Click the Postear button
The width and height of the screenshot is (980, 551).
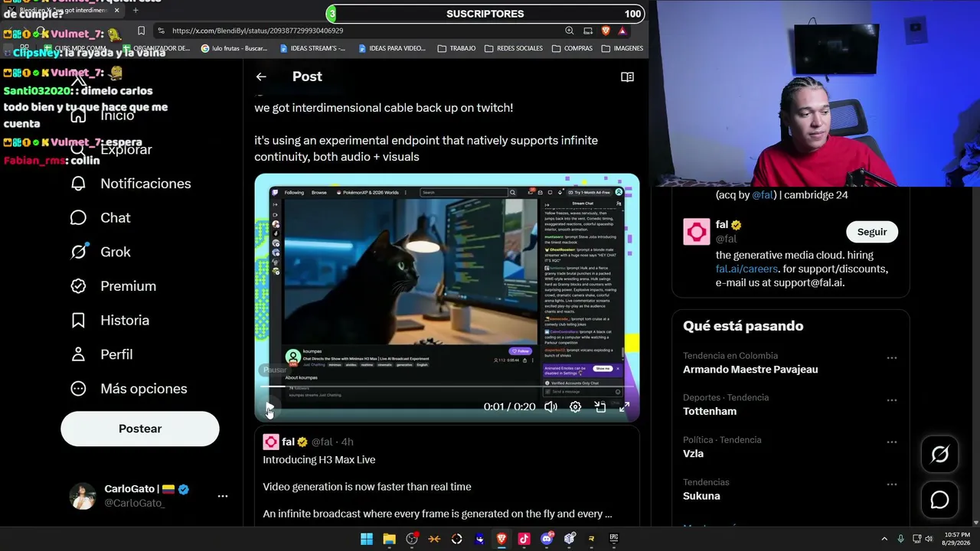[140, 429]
